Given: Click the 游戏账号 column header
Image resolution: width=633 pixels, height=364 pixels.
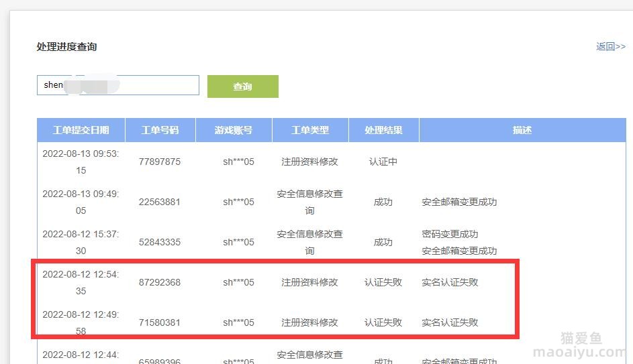Looking at the screenshot, I should (x=234, y=130).
